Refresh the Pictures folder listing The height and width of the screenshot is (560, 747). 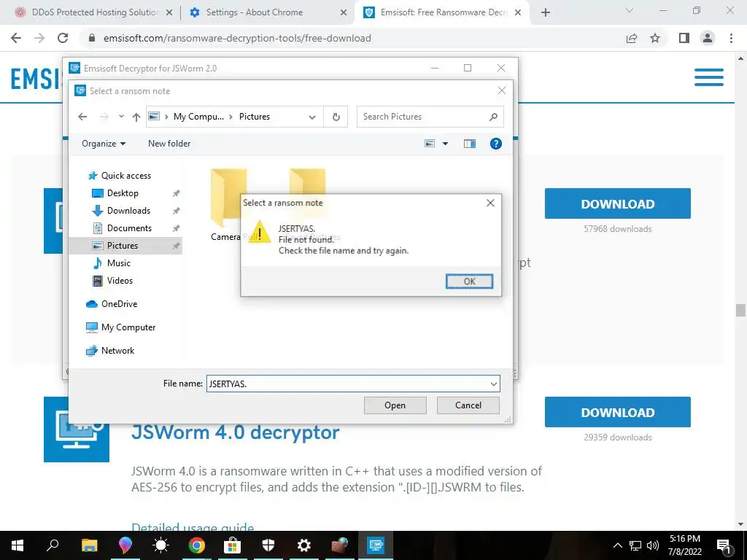click(x=336, y=117)
